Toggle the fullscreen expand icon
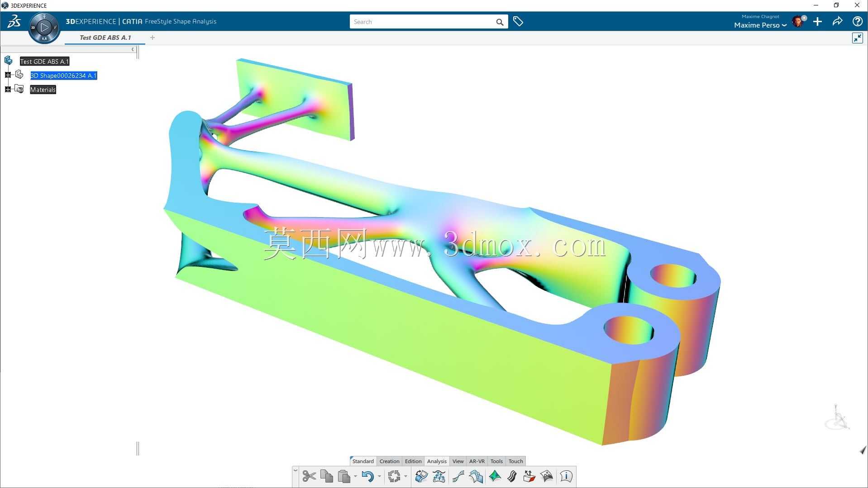 (857, 38)
